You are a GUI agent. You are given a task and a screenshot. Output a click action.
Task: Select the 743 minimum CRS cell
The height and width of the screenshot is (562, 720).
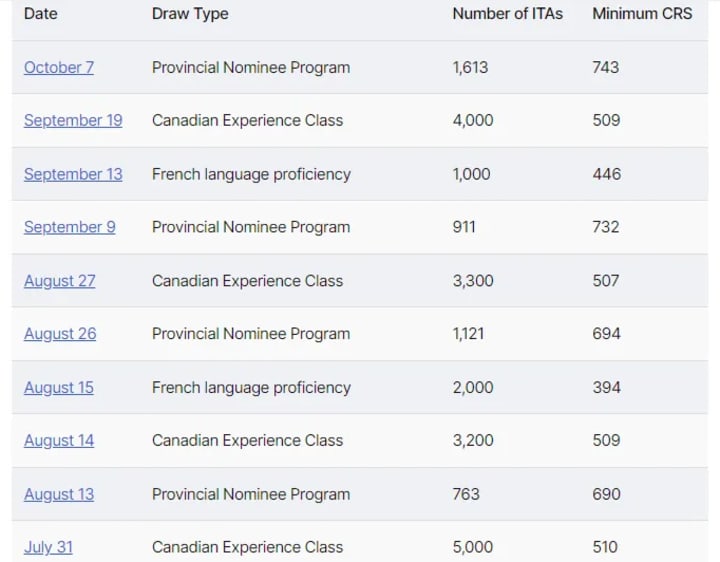click(x=606, y=67)
